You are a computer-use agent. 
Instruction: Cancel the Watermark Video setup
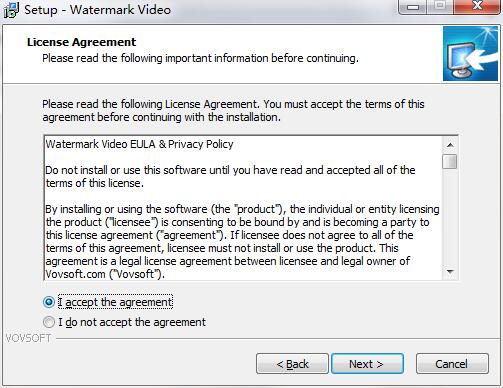[x=452, y=364]
